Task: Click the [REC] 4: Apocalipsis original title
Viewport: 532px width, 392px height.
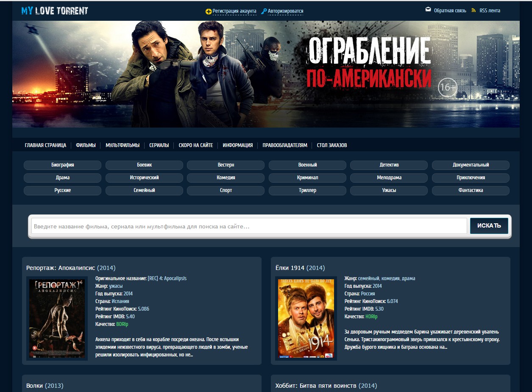Action: pyautogui.click(x=167, y=278)
